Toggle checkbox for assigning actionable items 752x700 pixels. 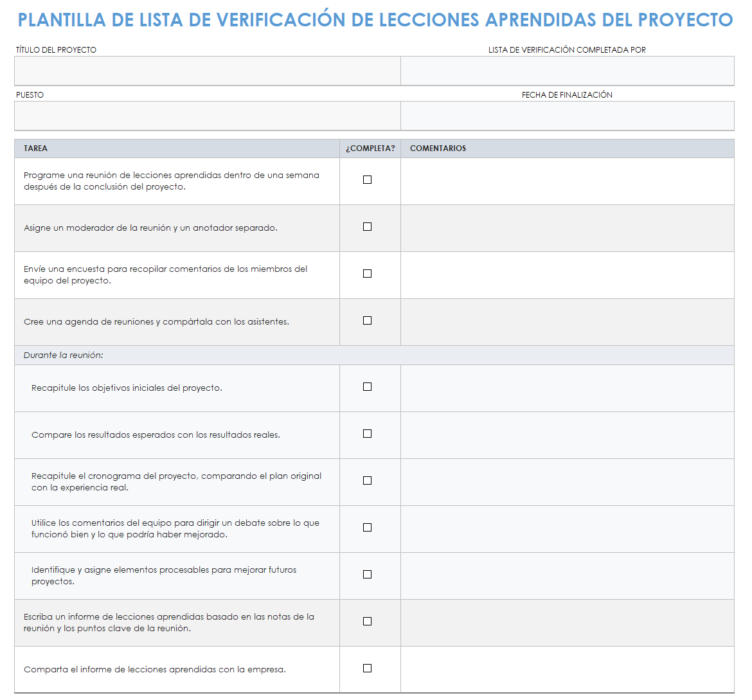pos(367,574)
